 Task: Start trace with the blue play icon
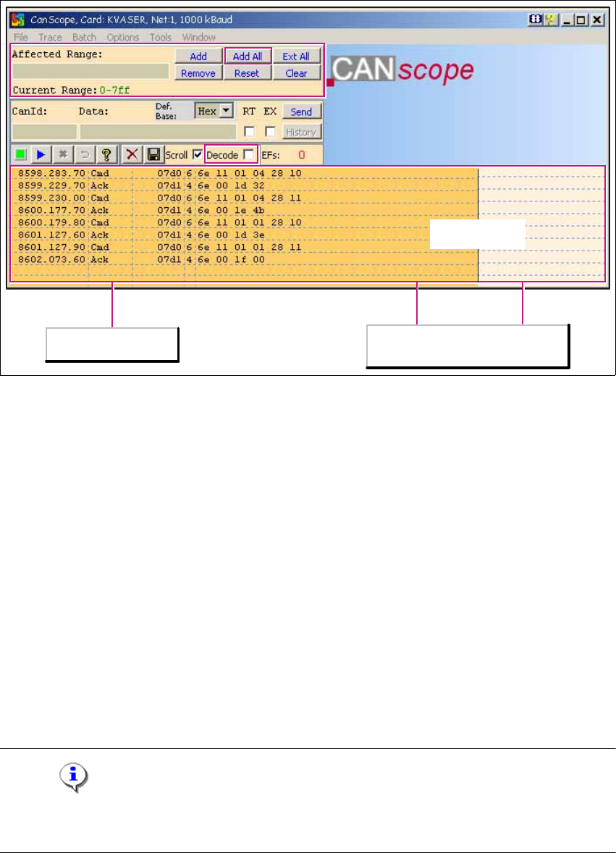click(41, 154)
